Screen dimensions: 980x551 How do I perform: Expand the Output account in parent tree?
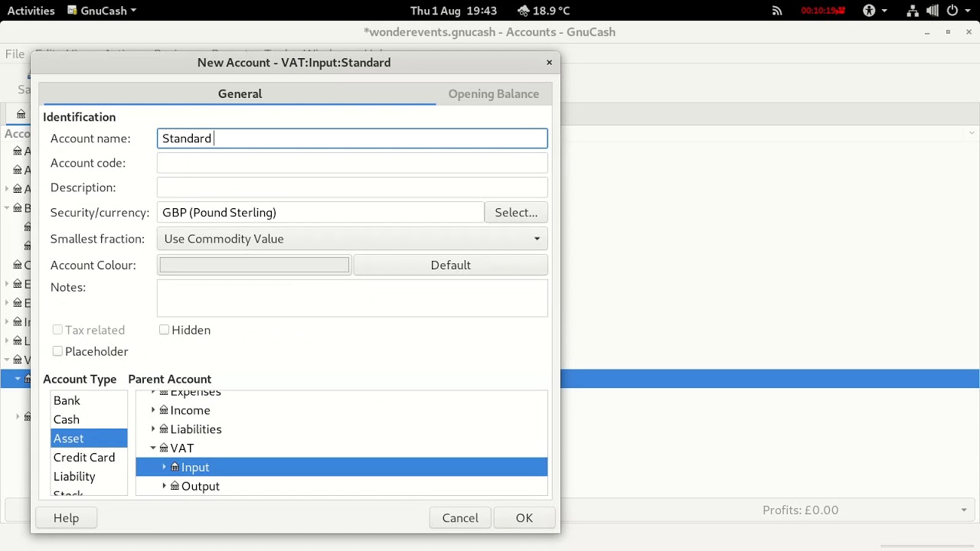coord(164,486)
